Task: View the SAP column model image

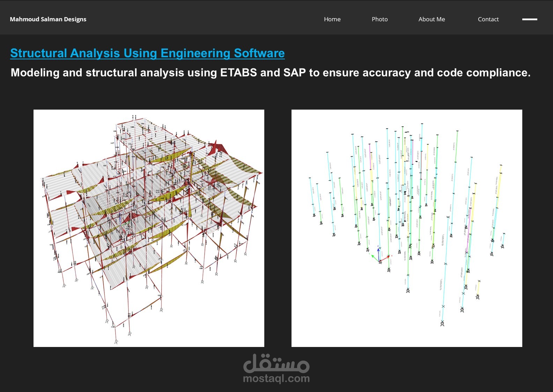Action: [x=407, y=228]
